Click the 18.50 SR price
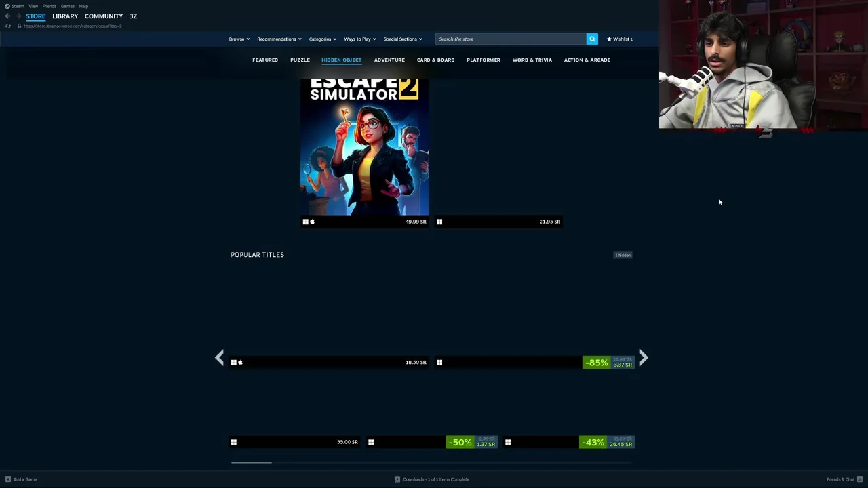The image size is (868, 488). tap(416, 362)
